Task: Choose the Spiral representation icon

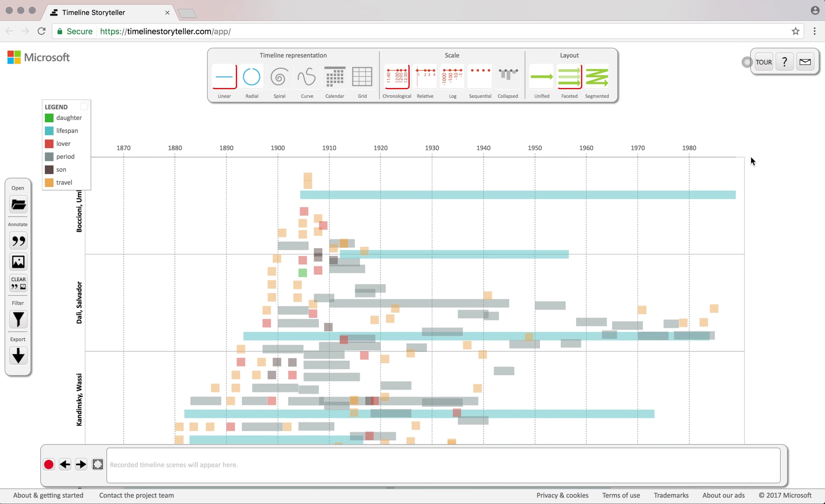Action: tap(279, 77)
